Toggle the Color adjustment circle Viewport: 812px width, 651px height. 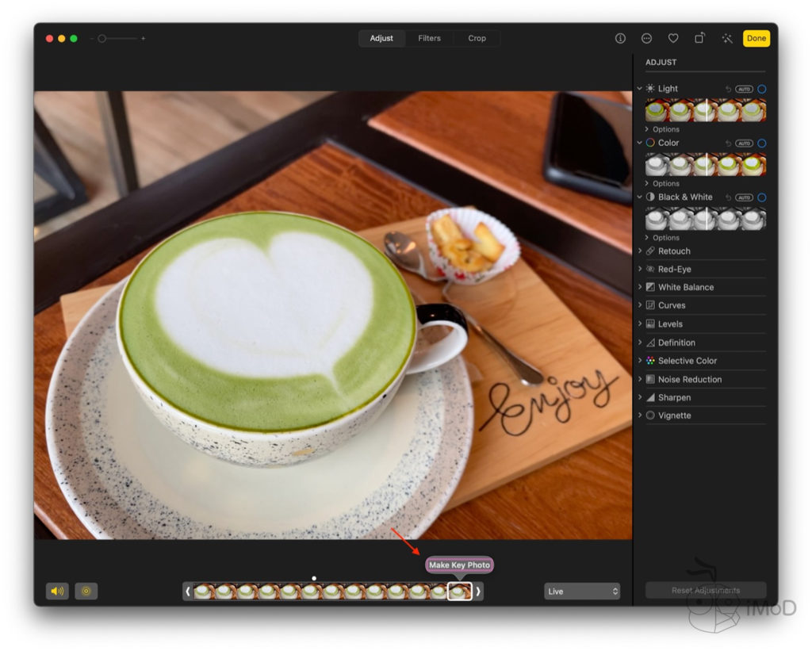[761, 144]
